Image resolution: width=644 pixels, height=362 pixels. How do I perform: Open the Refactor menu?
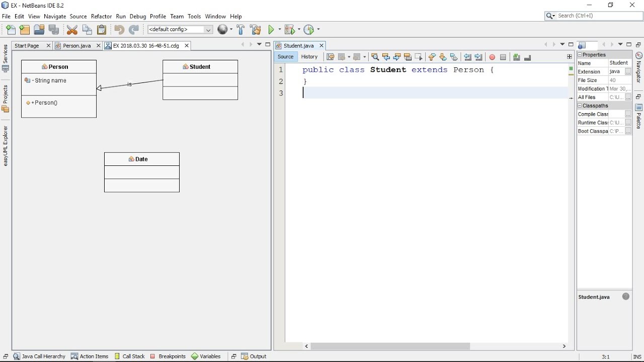(101, 16)
